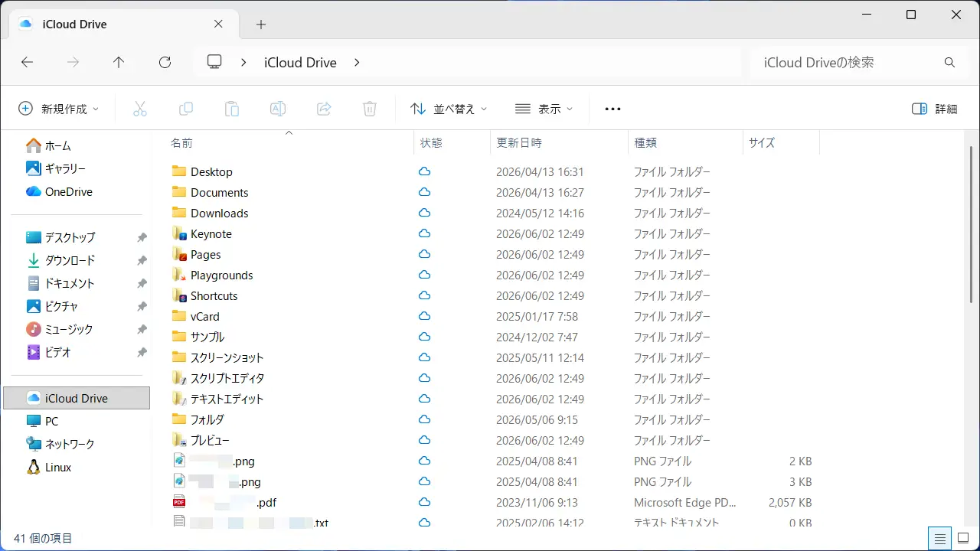980x551 pixels.
Task: Toggle the 詳細 details pane
Action: 935,109
